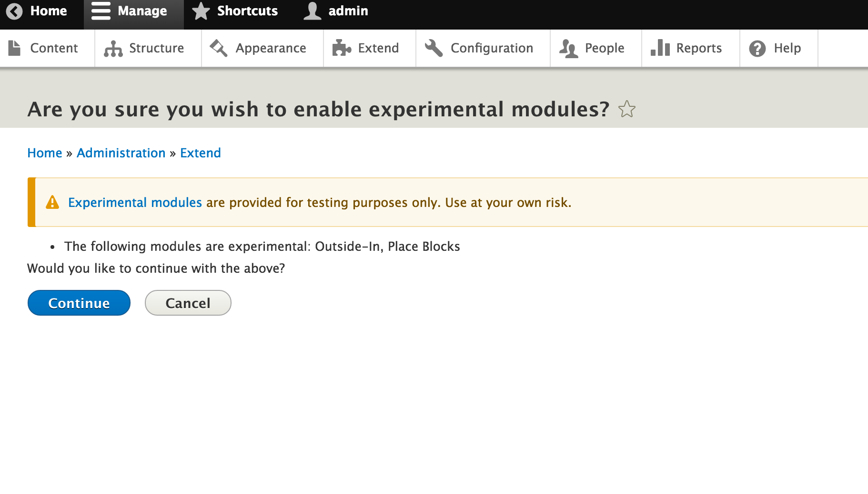Open Appearance settings via its icon
The image size is (868, 494).
[218, 48]
